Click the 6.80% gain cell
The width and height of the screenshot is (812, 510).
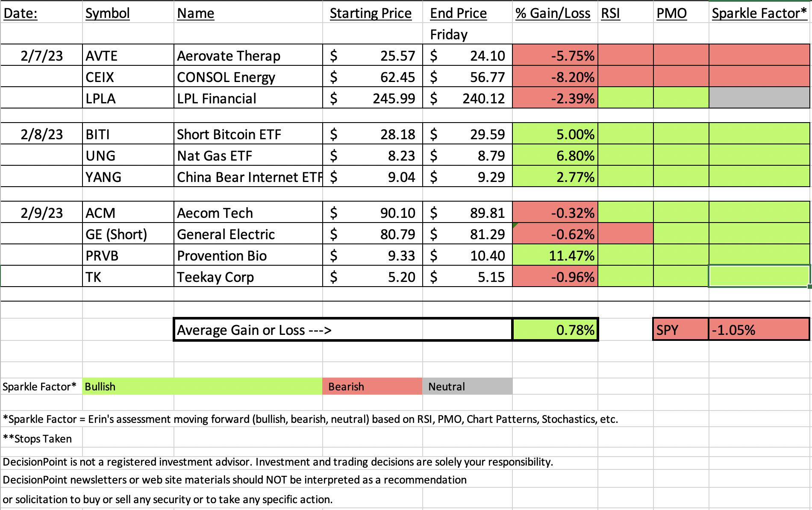pyautogui.click(x=555, y=155)
